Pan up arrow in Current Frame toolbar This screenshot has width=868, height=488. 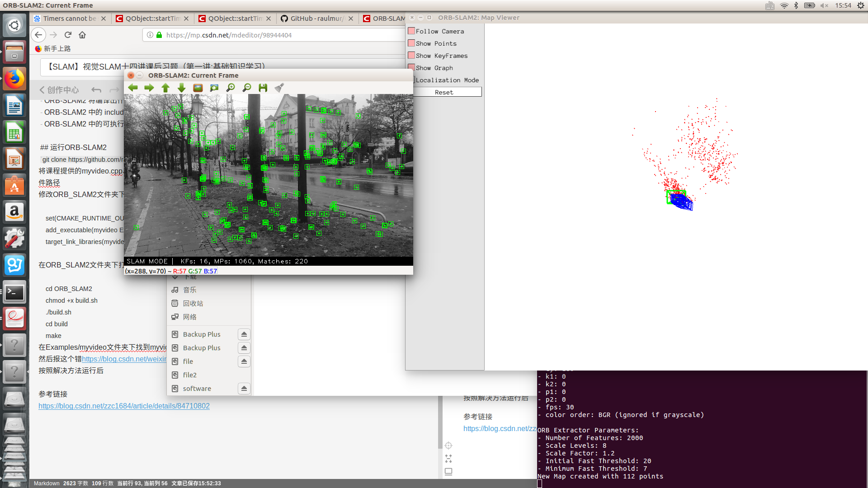[x=165, y=88]
